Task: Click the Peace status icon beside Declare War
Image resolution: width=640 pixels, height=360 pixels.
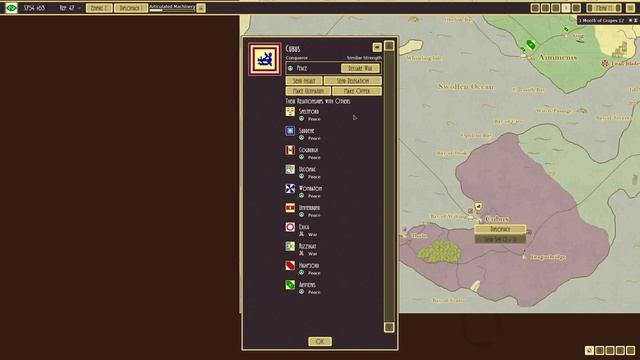Action: tap(290, 68)
